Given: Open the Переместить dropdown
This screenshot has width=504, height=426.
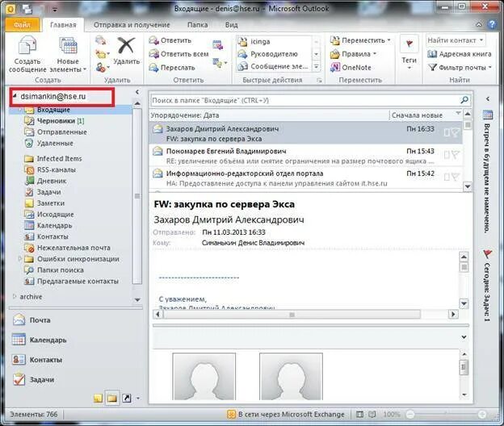Looking at the screenshot, I should tap(361, 40).
